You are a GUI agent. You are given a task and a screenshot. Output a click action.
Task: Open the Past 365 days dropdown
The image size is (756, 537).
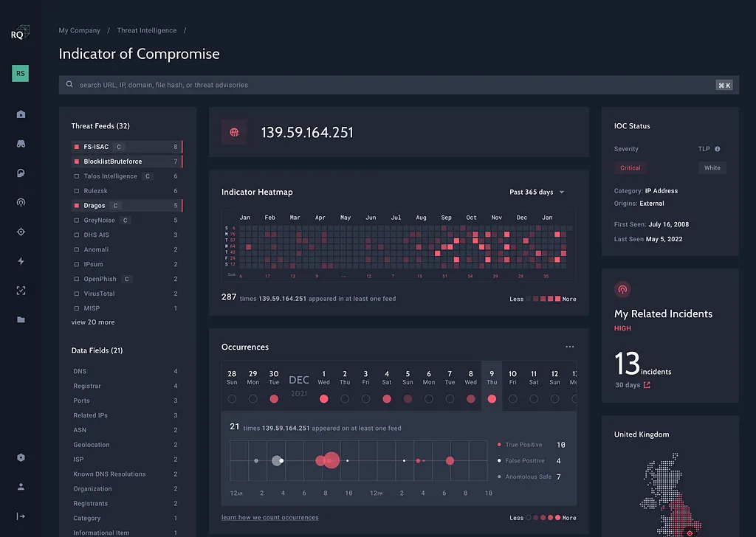(x=537, y=193)
